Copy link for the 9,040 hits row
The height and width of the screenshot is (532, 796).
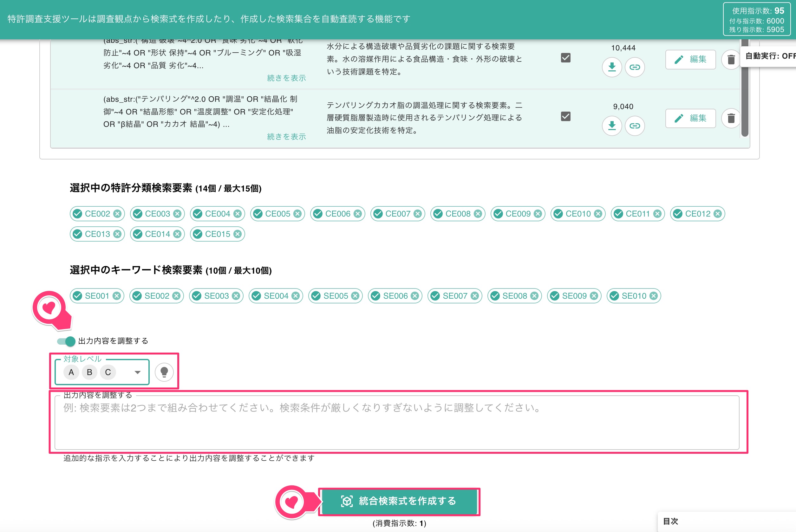(x=635, y=126)
